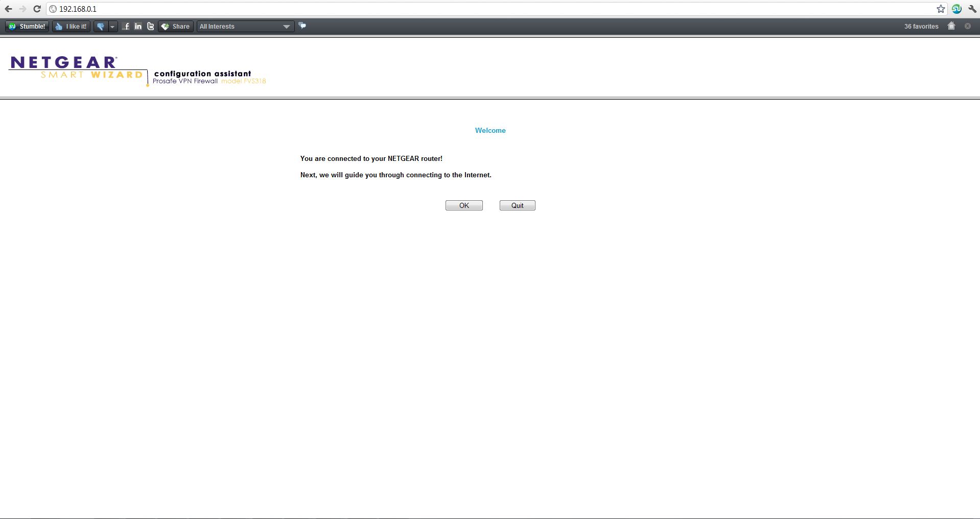Viewport: 980px width, 519px height.
Task: Click the browser forward arrow
Action: pos(22,9)
